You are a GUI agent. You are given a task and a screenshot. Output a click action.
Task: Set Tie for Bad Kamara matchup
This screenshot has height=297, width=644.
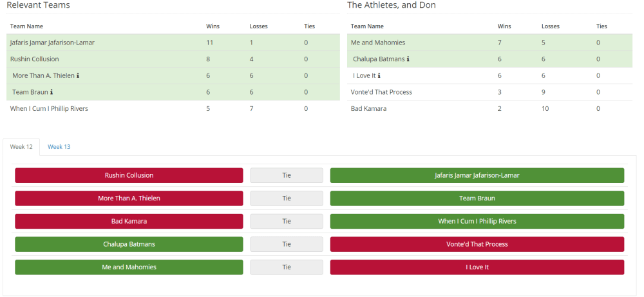pos(287,221)
